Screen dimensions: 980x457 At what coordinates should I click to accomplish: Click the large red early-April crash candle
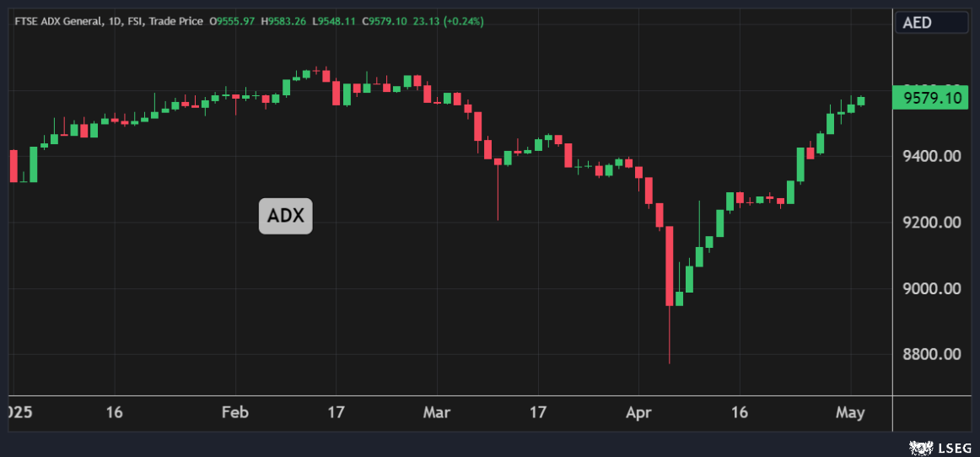coord(670,266)
